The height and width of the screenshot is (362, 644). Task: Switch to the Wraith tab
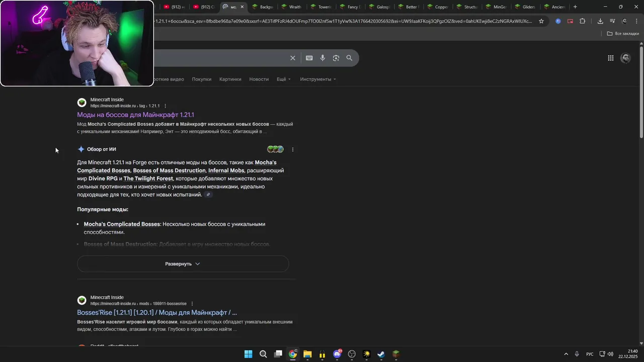point(291,7)
